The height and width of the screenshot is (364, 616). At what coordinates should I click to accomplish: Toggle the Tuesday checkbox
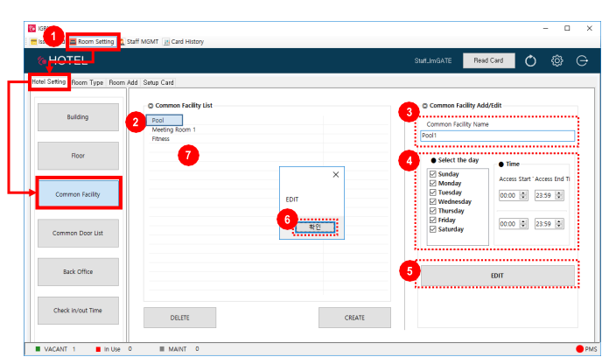[433, 192]
